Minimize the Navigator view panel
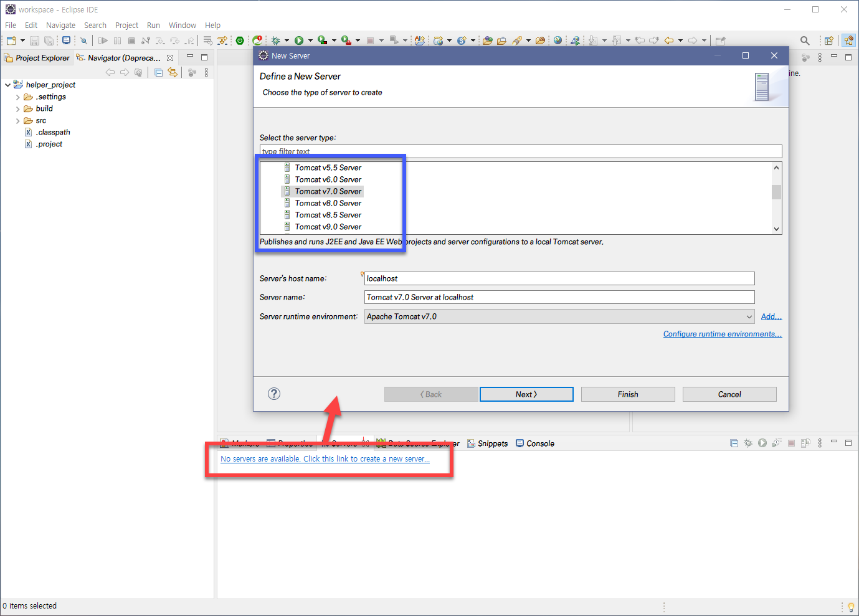This screenshot has width=859, height=616. click(x=190, y=57)
